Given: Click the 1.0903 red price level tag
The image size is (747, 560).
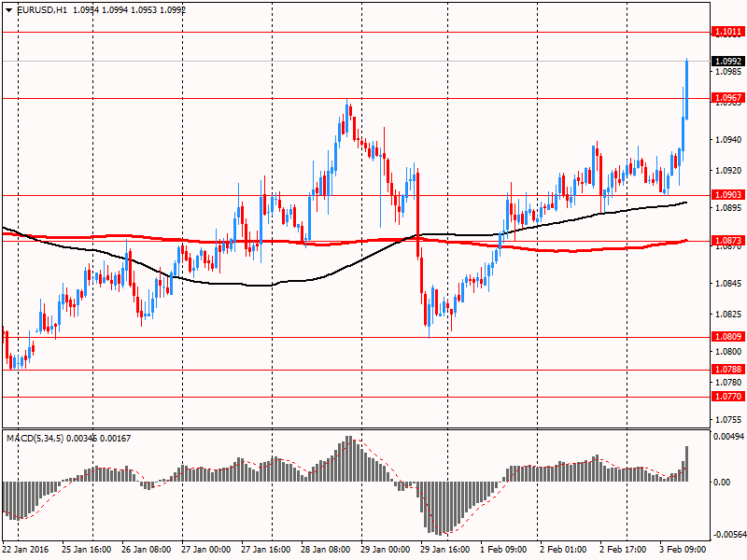Looking at the screenshot, I should click(727, 195).
